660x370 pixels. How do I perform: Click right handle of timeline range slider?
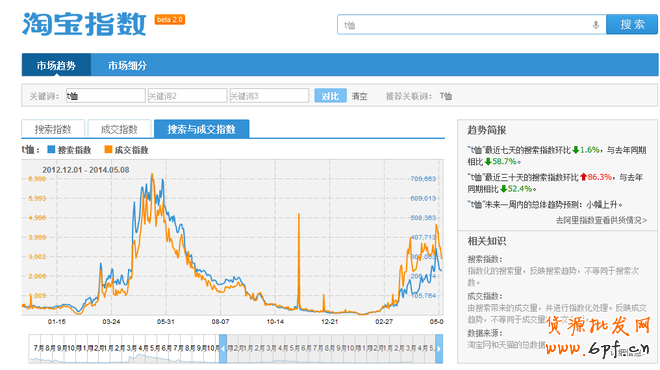[x=439, y=349]
